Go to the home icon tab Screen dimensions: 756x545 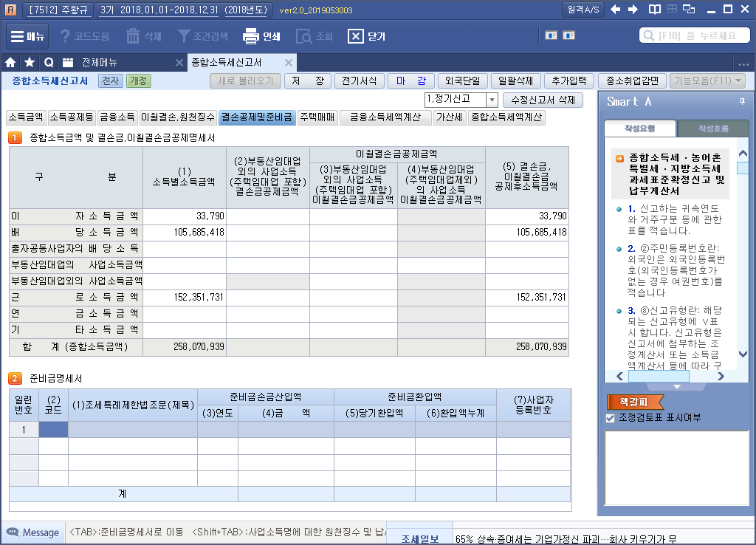point(10,63)
